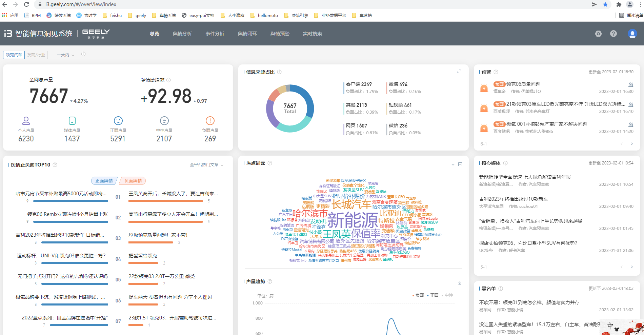
Task: Open 实时搜索 nav tab
Action: coord(313,34)
